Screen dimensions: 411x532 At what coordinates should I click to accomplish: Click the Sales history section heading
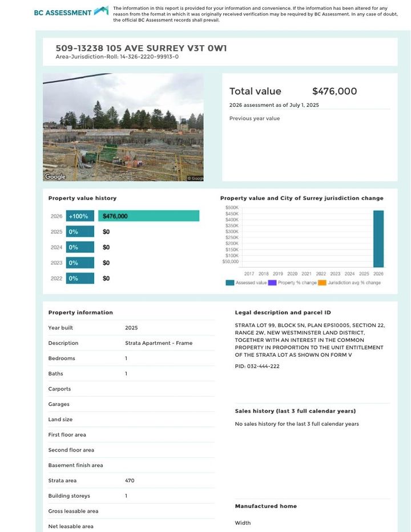click(x=295, y=411)
